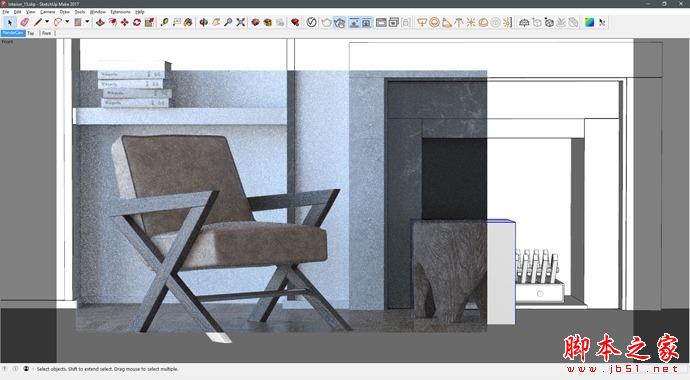
Task: Expand the Shapes tool dropdown arrow
Action: tap(87, 22)
